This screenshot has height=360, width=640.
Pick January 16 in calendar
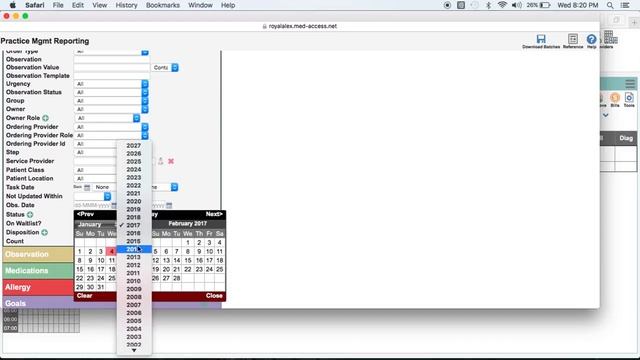coord(90,269)
